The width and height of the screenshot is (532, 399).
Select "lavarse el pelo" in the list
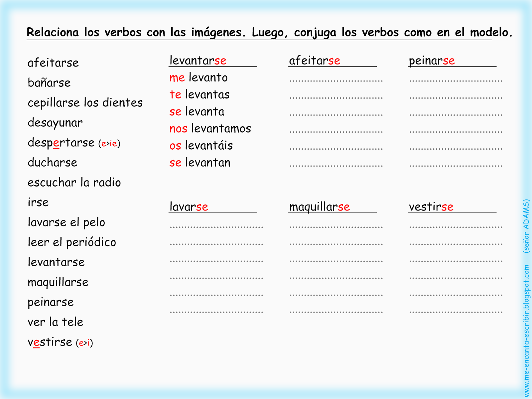click(x=66, y=222)
